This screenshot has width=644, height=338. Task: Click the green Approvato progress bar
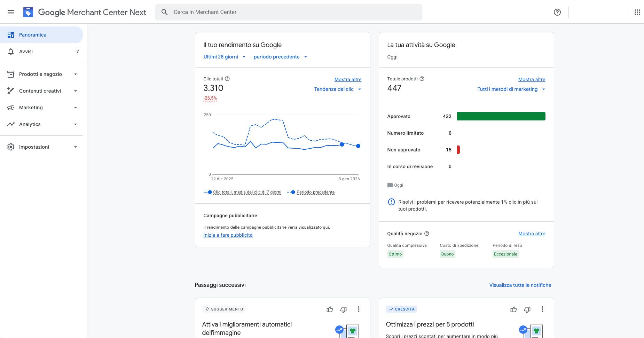(x=501, y=116)
